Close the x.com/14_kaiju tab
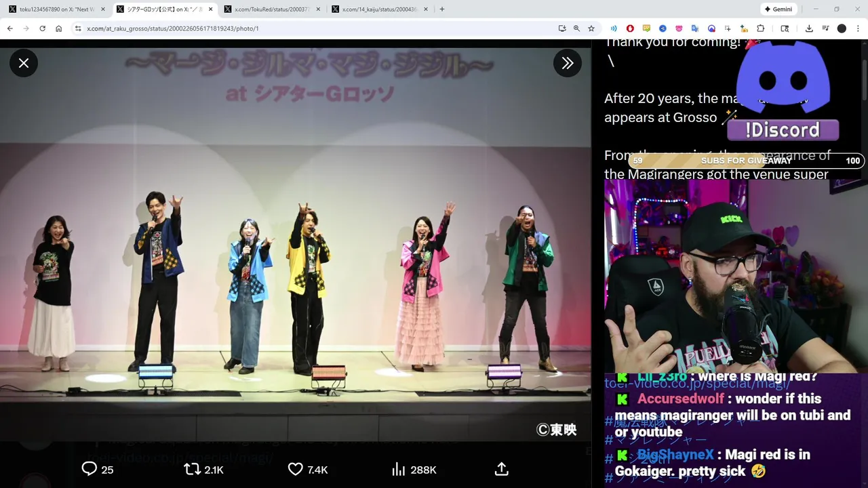868x488 pixels. 426,9
